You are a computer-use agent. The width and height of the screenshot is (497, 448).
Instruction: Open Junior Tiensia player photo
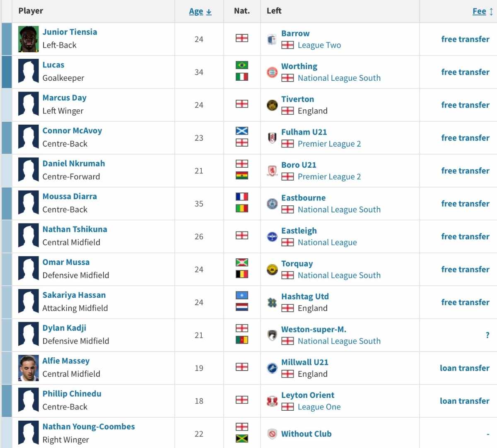pyautogui.click(x=29, y=39)
